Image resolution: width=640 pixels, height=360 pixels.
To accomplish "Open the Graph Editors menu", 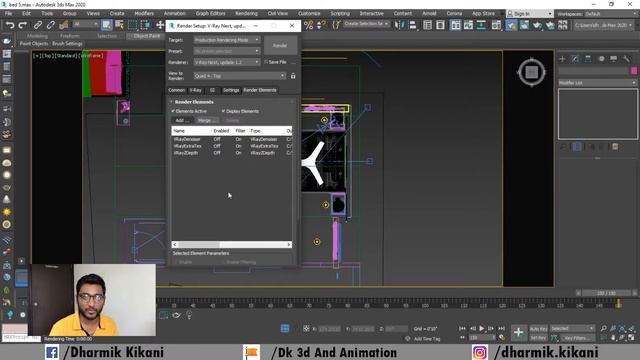I will point(210,13).
